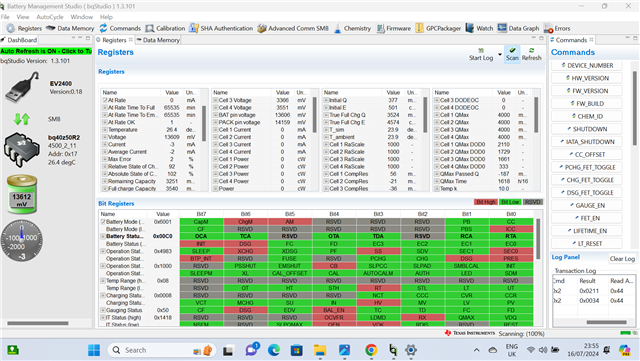Expand the IT Status (high) row
Screen dimensions: 640x361
(x=103, y=317)
